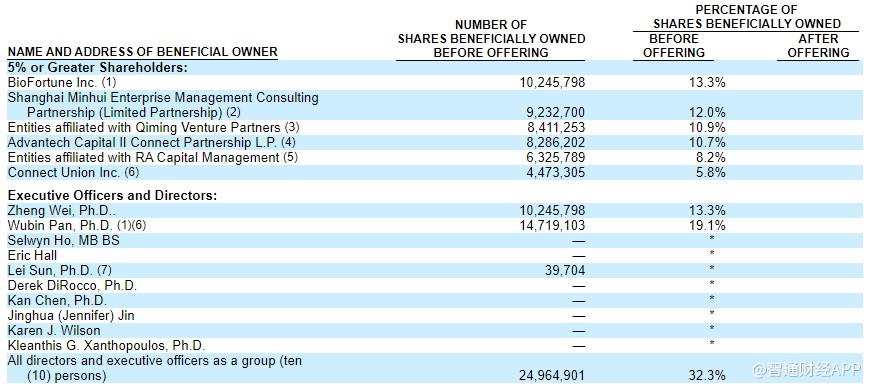Click the Executive Officers and Directors heading

click(x=112, y=196)
